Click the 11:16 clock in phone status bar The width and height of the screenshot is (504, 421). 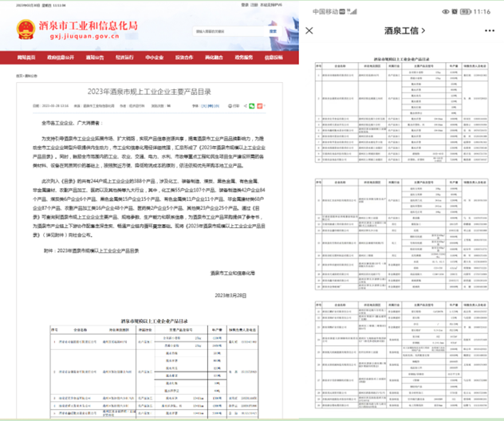tap(482, 12)
